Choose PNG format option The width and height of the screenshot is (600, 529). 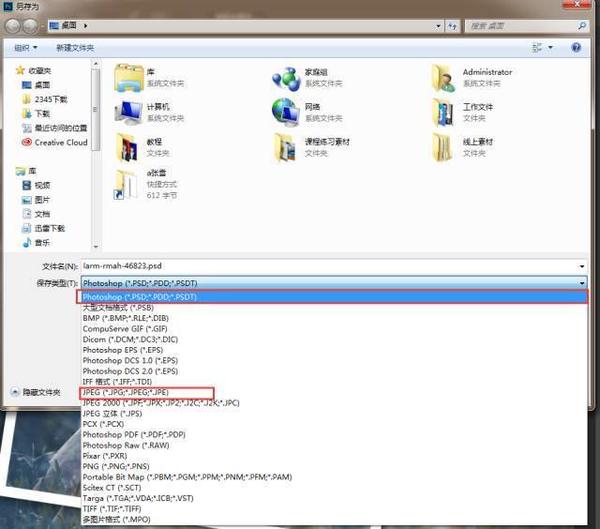click(334, 466)
